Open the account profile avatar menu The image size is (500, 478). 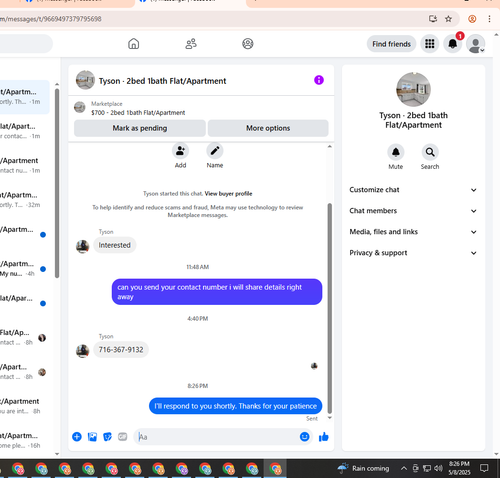(x=475, y=44)
